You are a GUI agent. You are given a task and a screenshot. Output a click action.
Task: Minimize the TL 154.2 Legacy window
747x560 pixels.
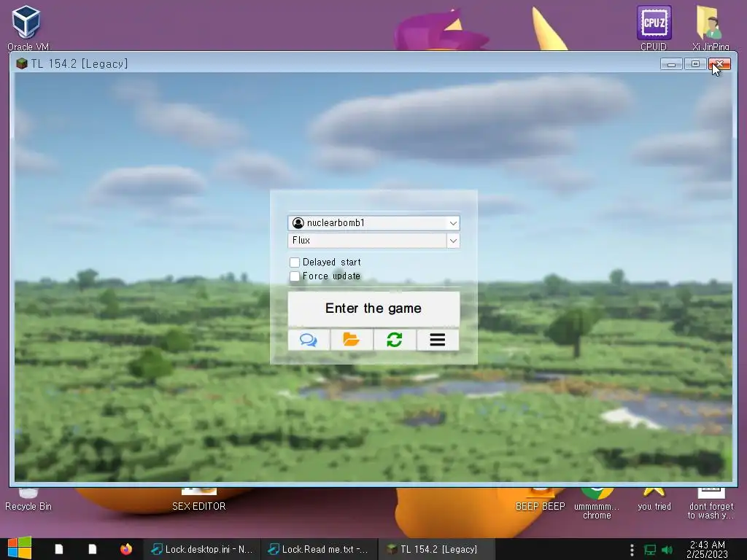tap(671, 64)
